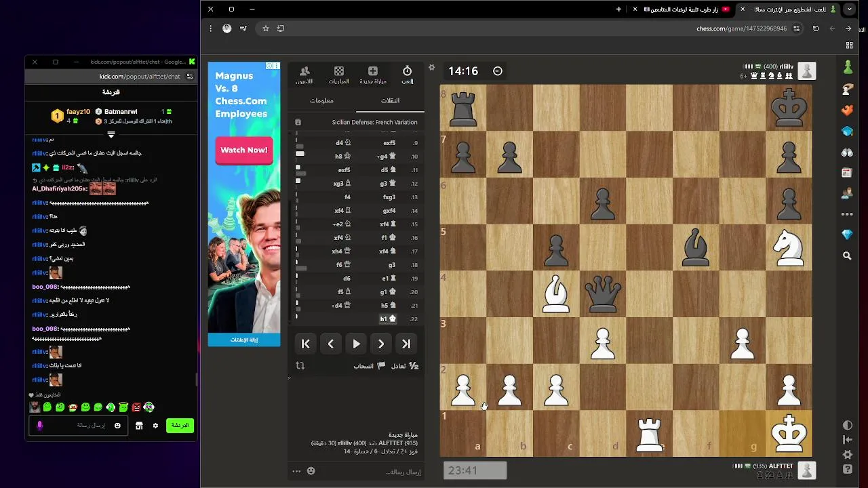Open the three-dot More menu in the sidebar
Viewport: 868px width, 488px height.
(848, 214)
